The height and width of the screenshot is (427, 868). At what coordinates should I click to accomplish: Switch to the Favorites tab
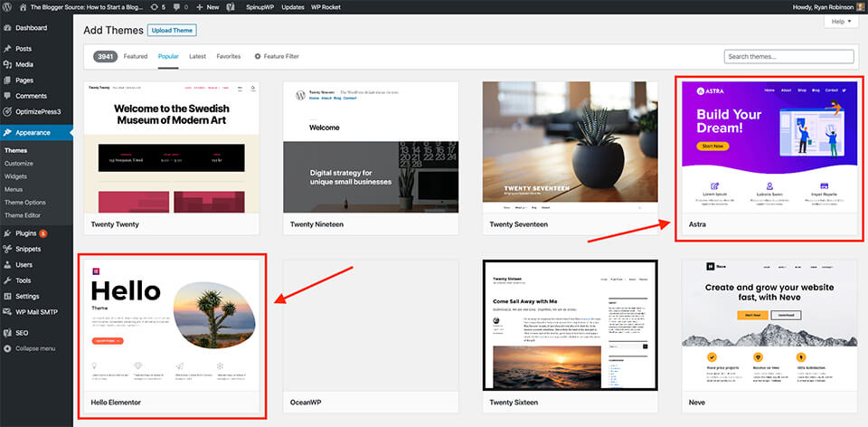coord(229,56)
